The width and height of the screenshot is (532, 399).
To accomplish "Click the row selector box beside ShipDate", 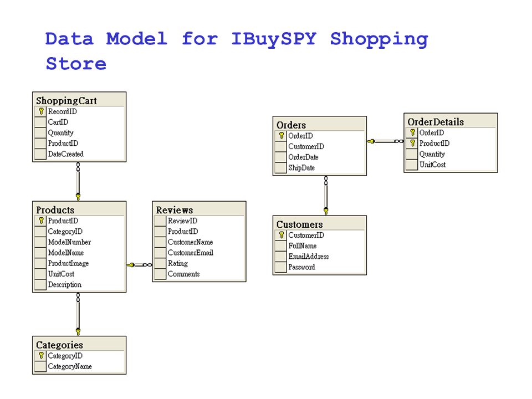I will [280, 167].
